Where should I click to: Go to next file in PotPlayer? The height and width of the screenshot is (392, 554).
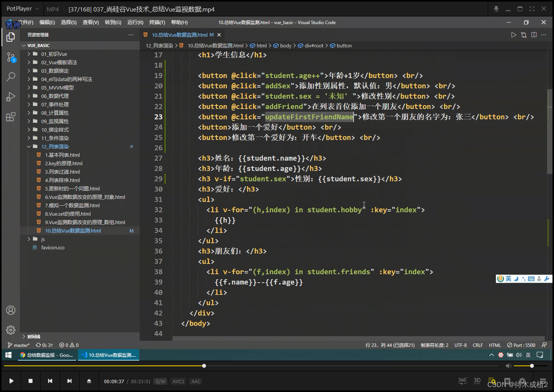69,381
